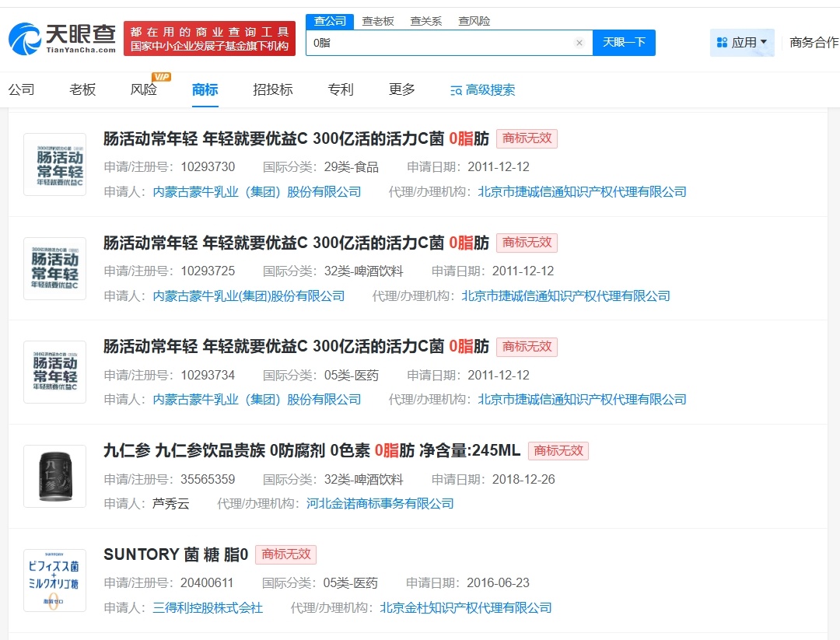Open the 更多 menu
This screenshot has height=640, width=840.
coord(402,89)
